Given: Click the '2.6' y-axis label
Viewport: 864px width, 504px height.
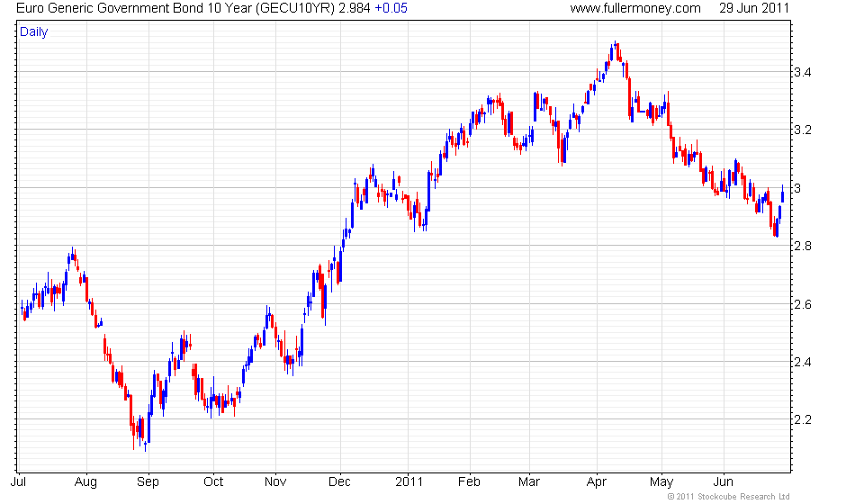Looking at the screenshot, I should pyautogui.click(x=802, y=304).
